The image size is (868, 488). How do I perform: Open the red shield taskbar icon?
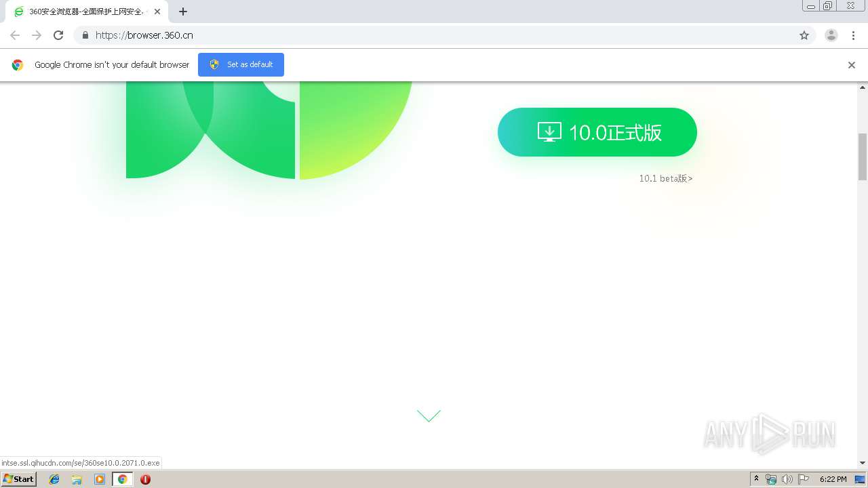pos(145,479)
